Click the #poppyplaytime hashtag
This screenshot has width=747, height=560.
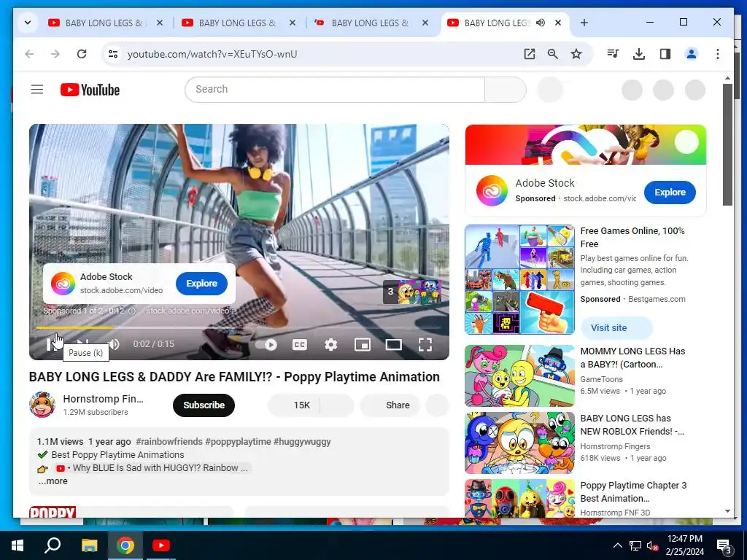pos(239,441)
